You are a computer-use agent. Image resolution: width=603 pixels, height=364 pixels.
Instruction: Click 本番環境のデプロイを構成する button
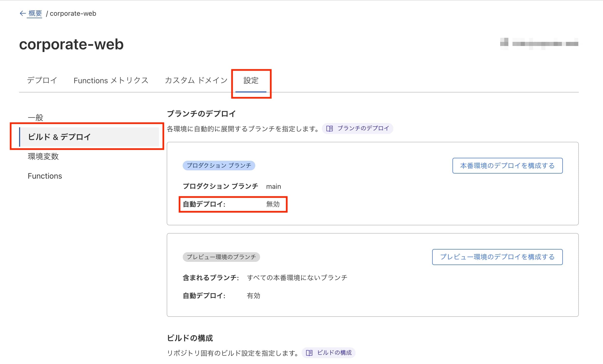[508, 166]
